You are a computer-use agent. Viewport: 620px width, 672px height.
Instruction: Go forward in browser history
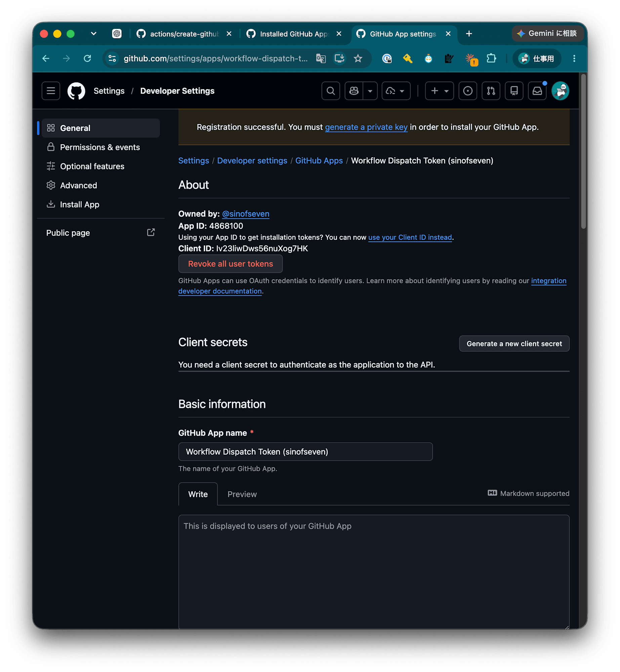tap(67, 58)
